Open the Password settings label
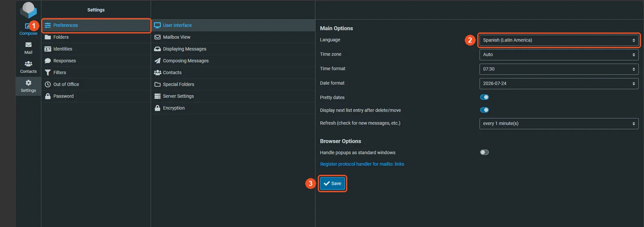The height and width of the screenshot is (227, 644). tap(63, 96)
